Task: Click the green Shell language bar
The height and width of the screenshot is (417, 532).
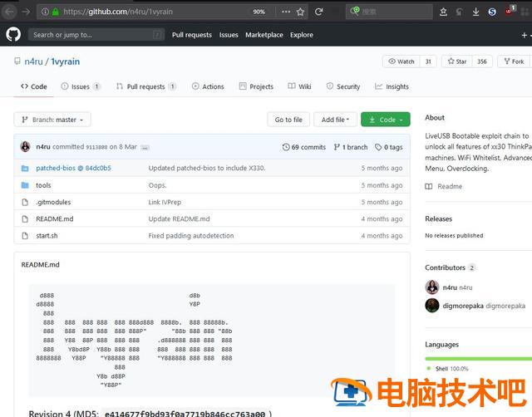Action: [x=479, y=358]
